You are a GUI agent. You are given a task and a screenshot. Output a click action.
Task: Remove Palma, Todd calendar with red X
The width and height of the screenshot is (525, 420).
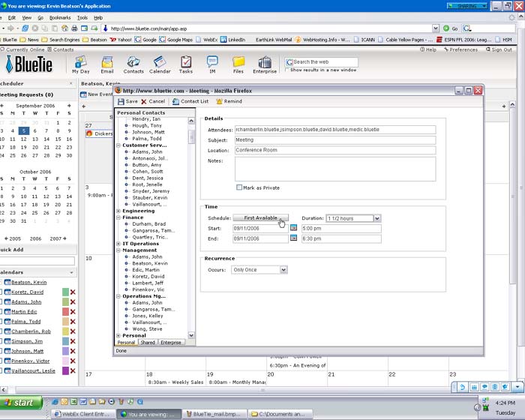[x=73, y=322]
